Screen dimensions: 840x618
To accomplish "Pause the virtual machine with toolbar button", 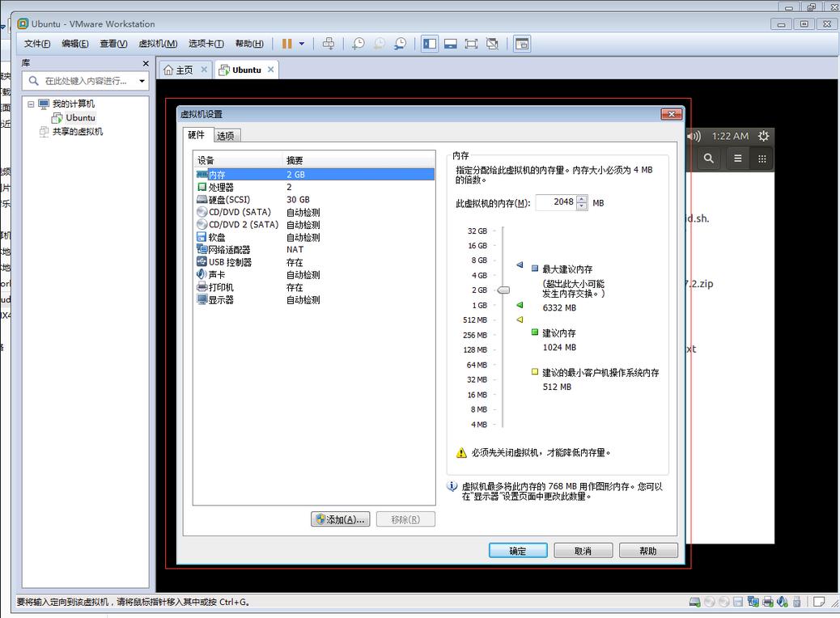I will pyautogui.click(x=287, y=44).
